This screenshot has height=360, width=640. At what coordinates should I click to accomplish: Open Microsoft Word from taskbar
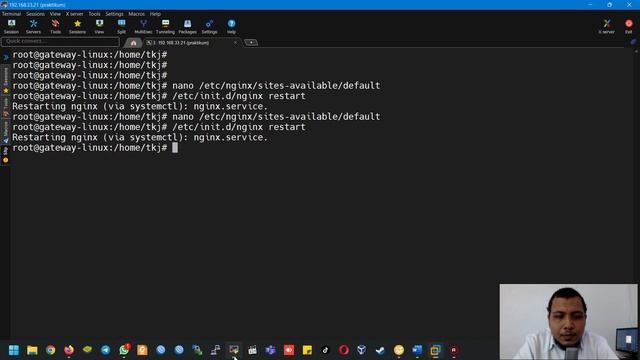[x=417, y=350]
